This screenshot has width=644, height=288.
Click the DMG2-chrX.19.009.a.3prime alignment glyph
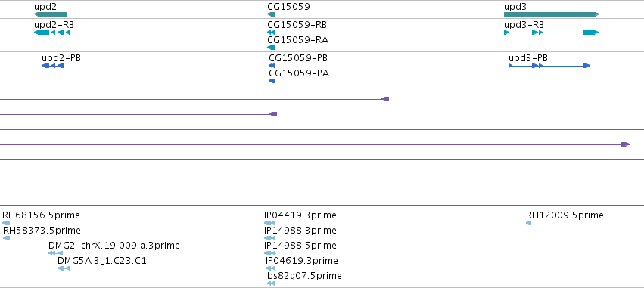point(55,253)
